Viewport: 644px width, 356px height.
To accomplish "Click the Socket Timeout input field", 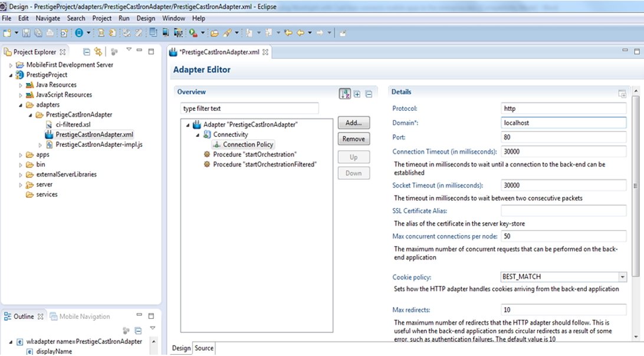I will pyautogui.click(x=564, y=185).
